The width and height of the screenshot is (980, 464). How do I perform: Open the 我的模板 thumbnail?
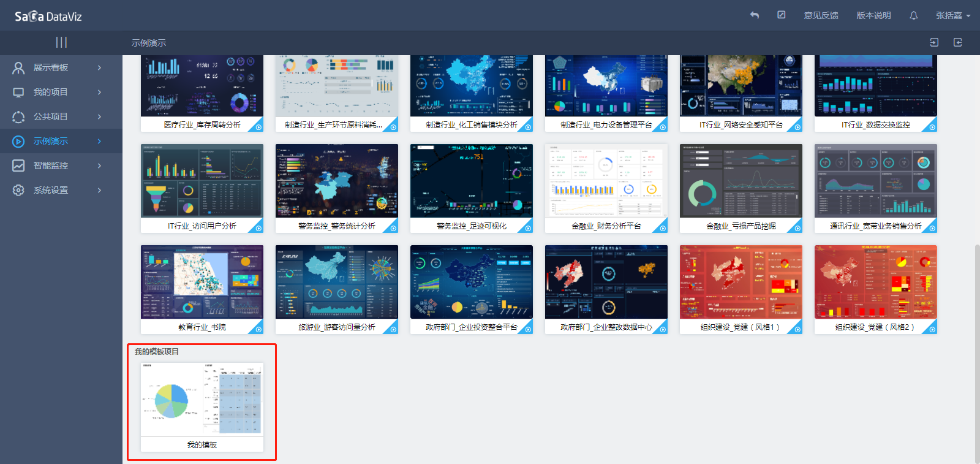click(x=202, y=400)
